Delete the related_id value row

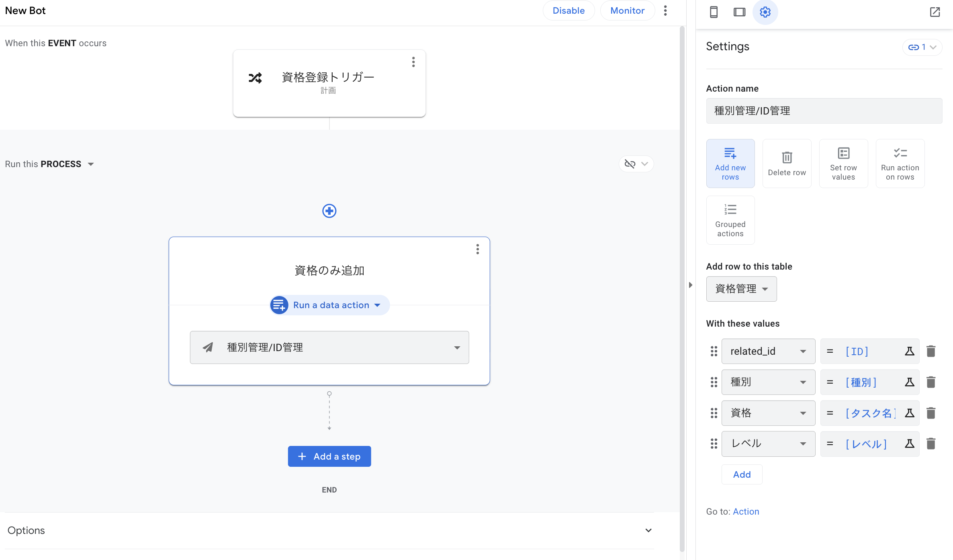coord(931,352)
